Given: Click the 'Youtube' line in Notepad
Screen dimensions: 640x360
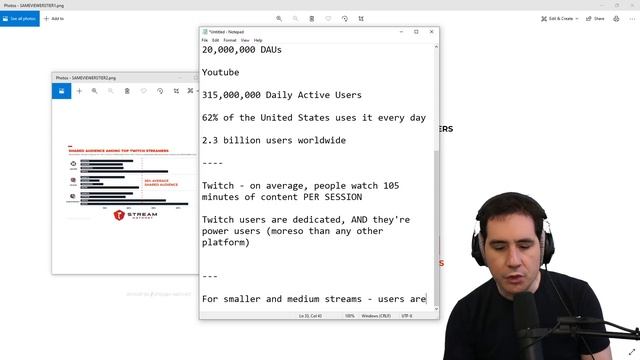Looking at the screenshot, I should pyautogui.click(x=220, y=72).
